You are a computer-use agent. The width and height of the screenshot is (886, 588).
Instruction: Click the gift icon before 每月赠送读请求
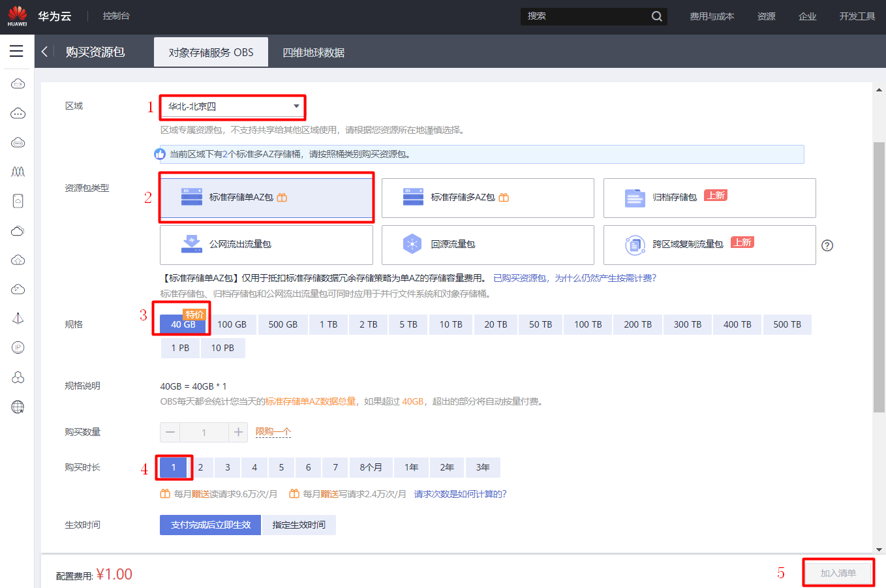165,494
